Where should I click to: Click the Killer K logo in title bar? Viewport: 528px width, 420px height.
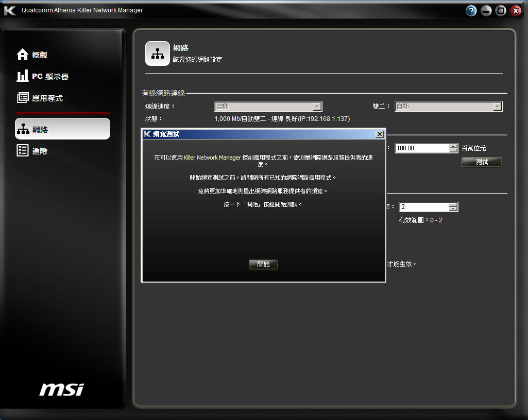point(10,10)
